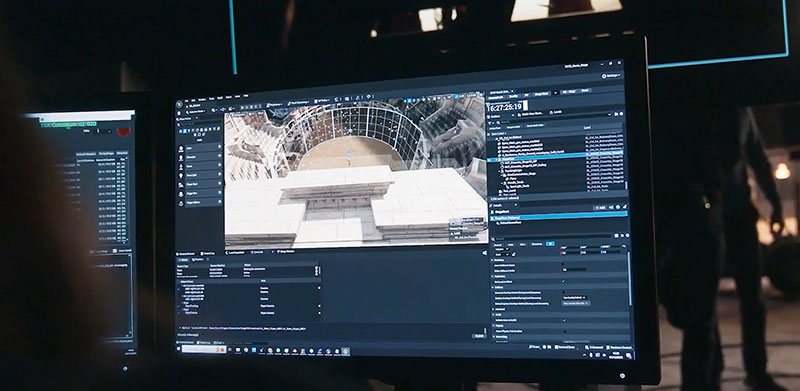The image size is (800, 391).
Task: Click the Windows taskbar search box
Action: (x=204, y=349)
